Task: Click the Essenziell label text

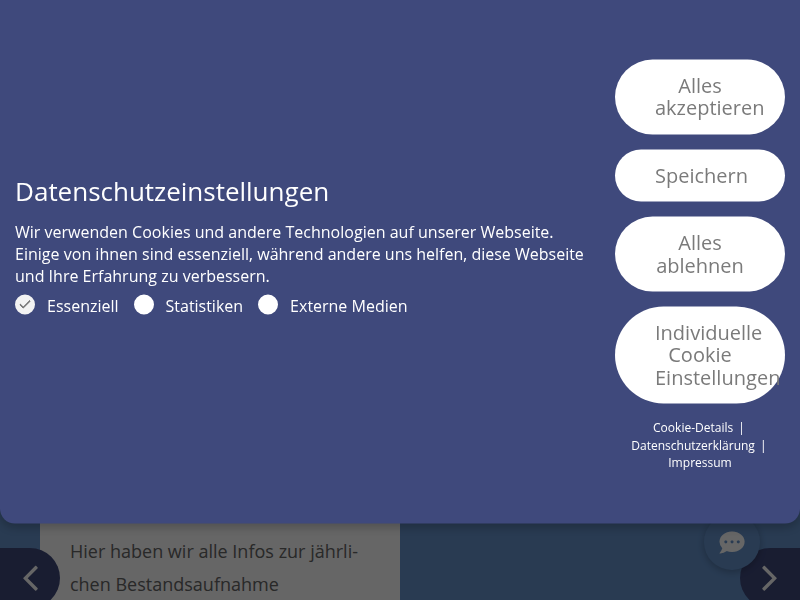Action: click(82, 306)
